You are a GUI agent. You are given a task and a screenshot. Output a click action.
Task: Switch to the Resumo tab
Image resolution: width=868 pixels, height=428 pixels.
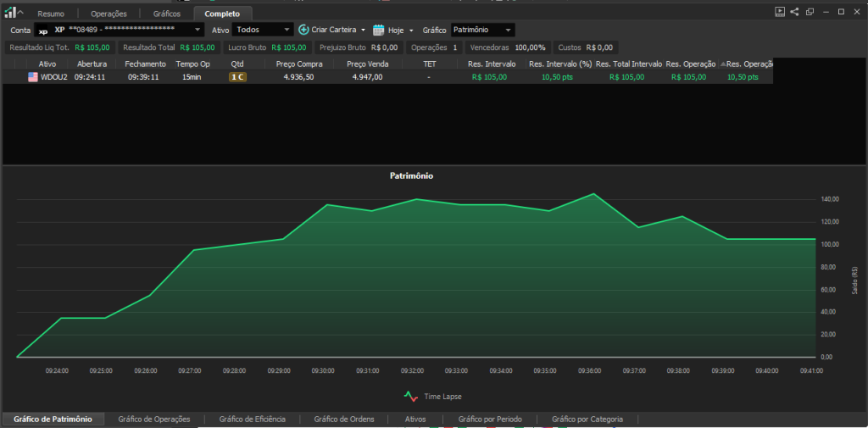click(51, 14)
